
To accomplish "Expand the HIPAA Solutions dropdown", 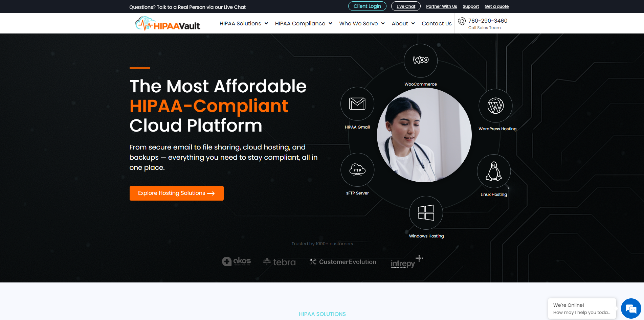I will point(244,23).
